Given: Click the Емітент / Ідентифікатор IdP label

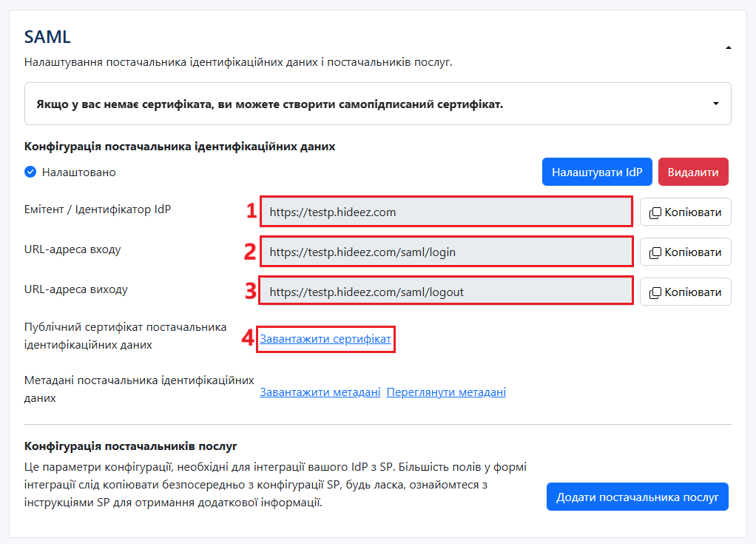Looking at the screenshot, I should click(x=98, y=209).
